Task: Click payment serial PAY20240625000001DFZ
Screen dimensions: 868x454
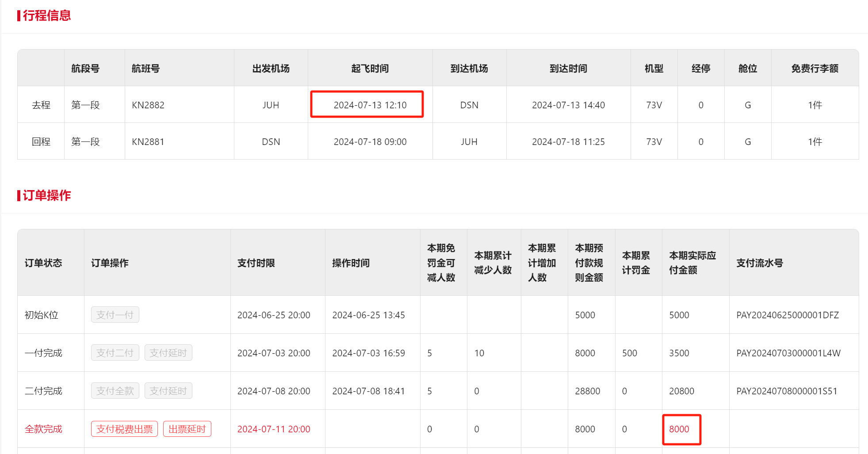Action: (x=787, y=315)
